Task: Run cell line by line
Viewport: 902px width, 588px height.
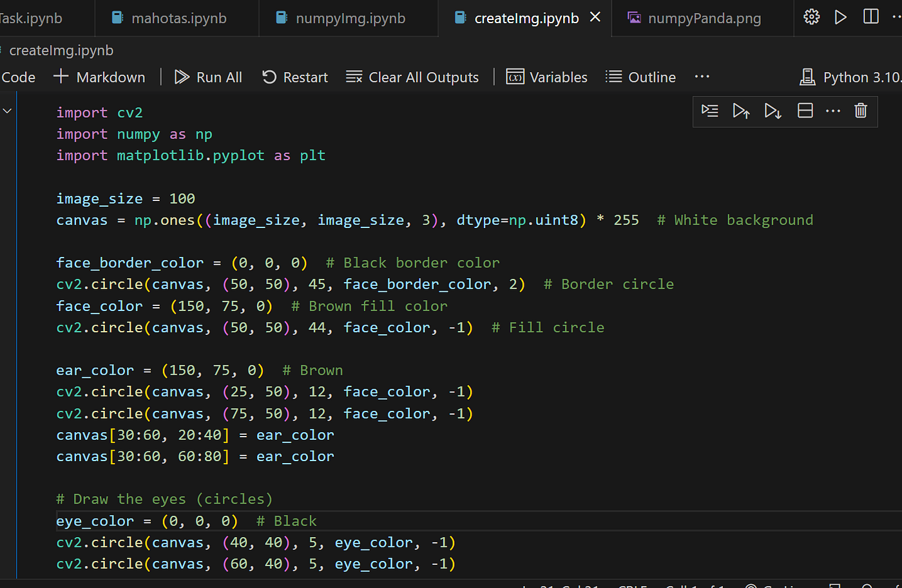Action: tap(709, 111)
